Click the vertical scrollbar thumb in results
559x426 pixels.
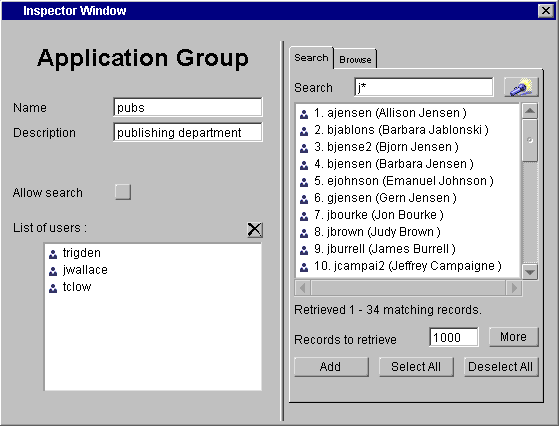tap(530, 140)
